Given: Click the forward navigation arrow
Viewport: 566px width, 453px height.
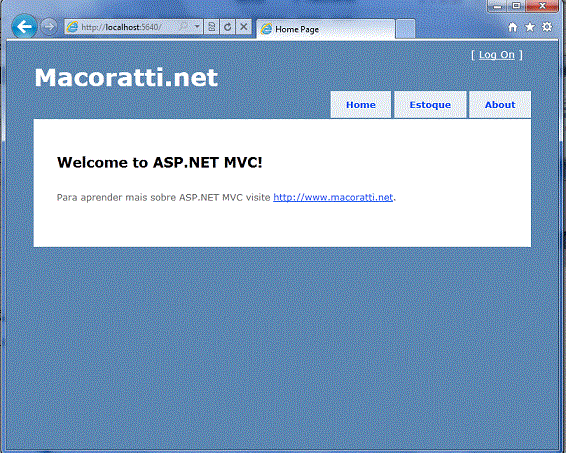Looking at the screenshot, I should 48,27.
